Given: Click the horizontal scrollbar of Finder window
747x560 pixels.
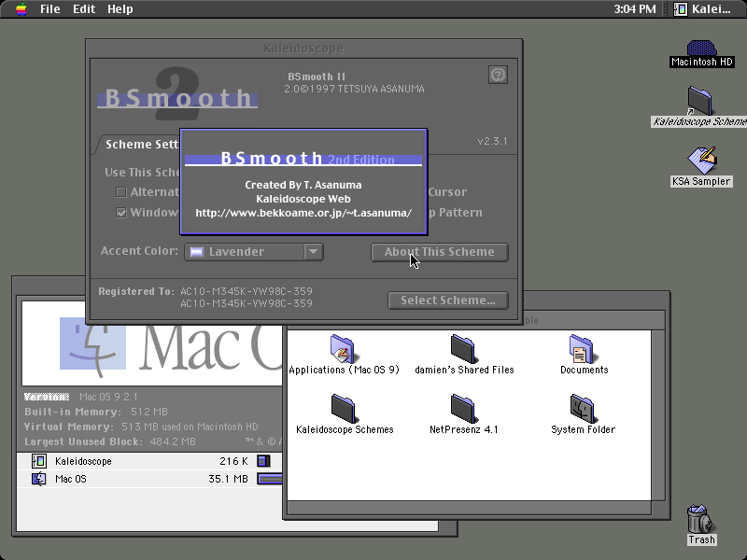Looking at the screenshot, I should click(x=470, y=508).
